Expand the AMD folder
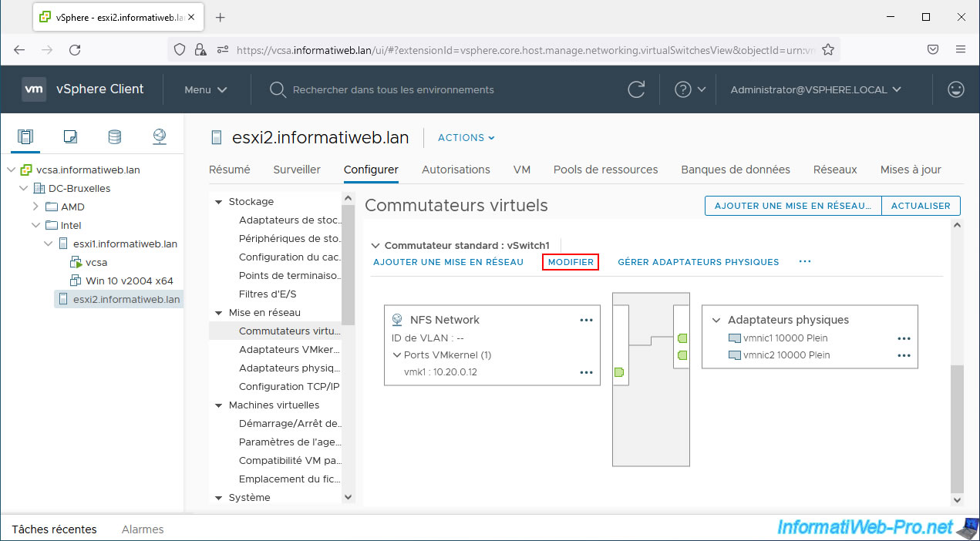Image resolution: width=980 pixels, height=541 pixels. tap(35, 207)
